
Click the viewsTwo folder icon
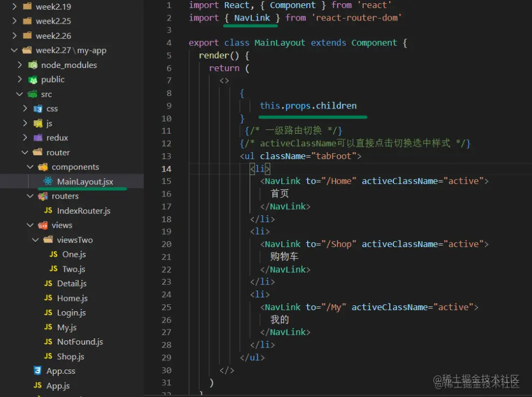click(48, 239)
